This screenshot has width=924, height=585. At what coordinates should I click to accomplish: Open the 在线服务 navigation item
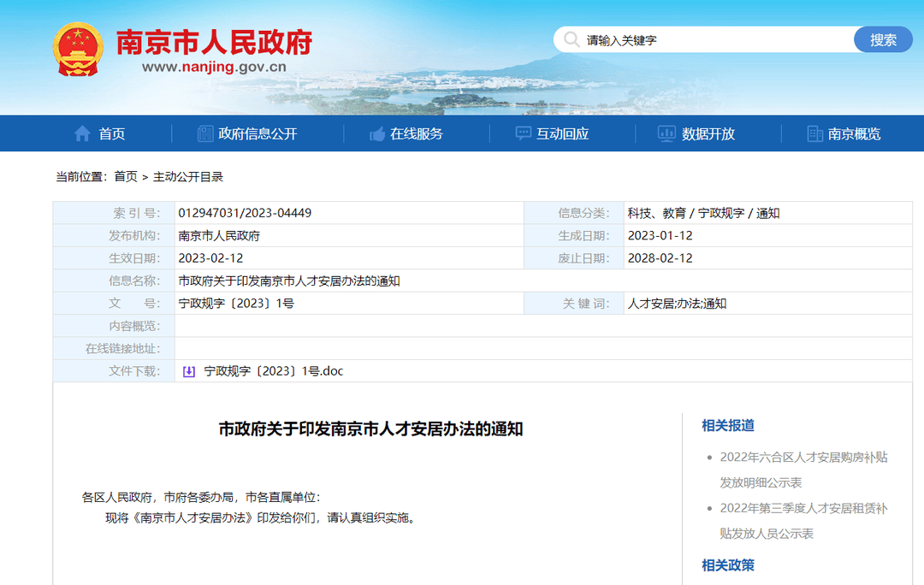click(417, 133)
